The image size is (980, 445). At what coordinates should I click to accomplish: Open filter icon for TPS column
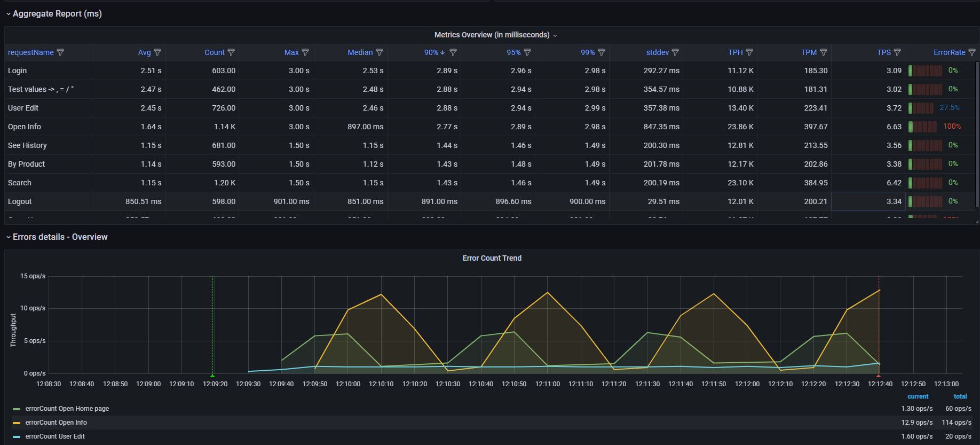tap(897, 52)
